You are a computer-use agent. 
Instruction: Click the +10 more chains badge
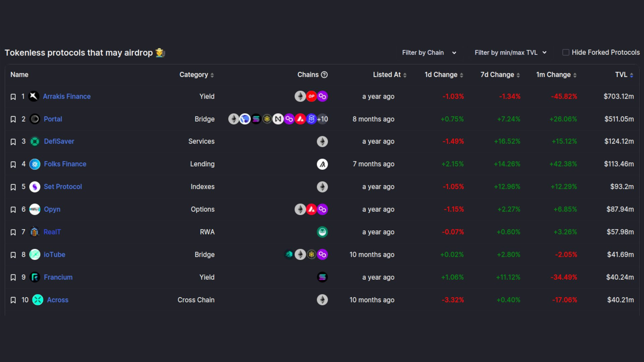pos(323,119)
